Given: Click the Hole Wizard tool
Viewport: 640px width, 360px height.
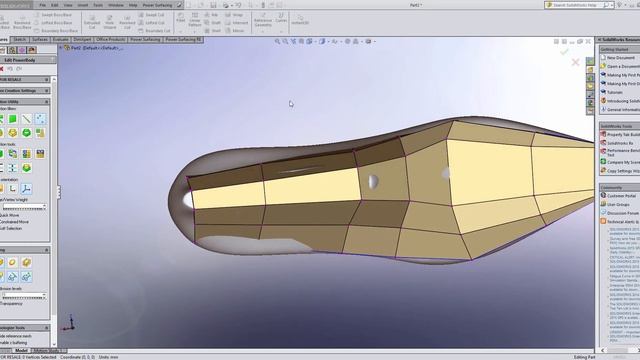Looking at the screenshot, I should [x=109, y=22].
